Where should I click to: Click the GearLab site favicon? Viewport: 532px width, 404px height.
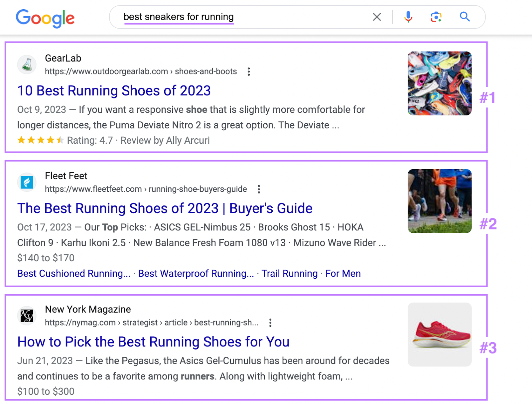(27, 65)
